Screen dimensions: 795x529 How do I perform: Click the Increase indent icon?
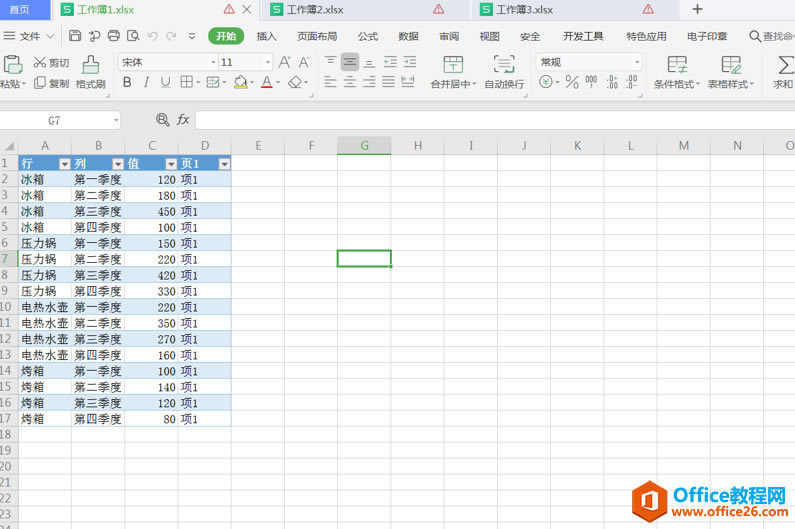(410, 62)
